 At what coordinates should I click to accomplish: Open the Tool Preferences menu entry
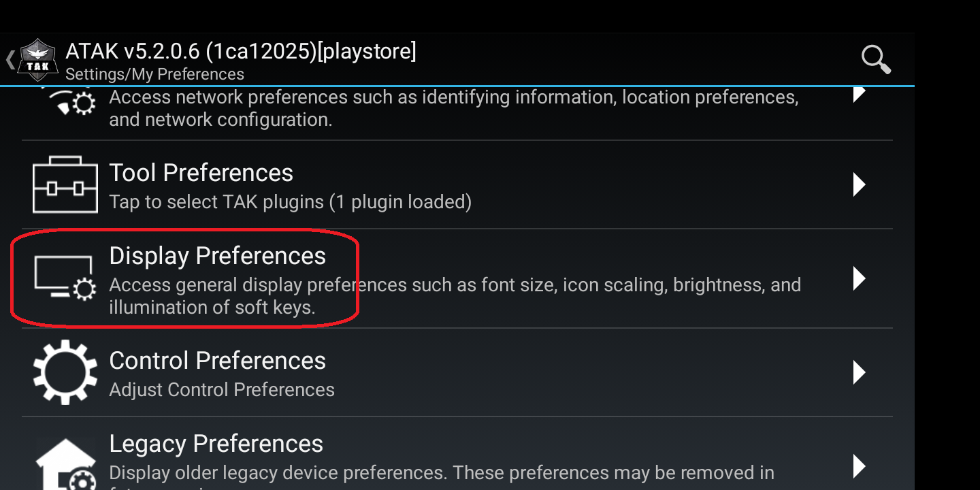point(201,173)
